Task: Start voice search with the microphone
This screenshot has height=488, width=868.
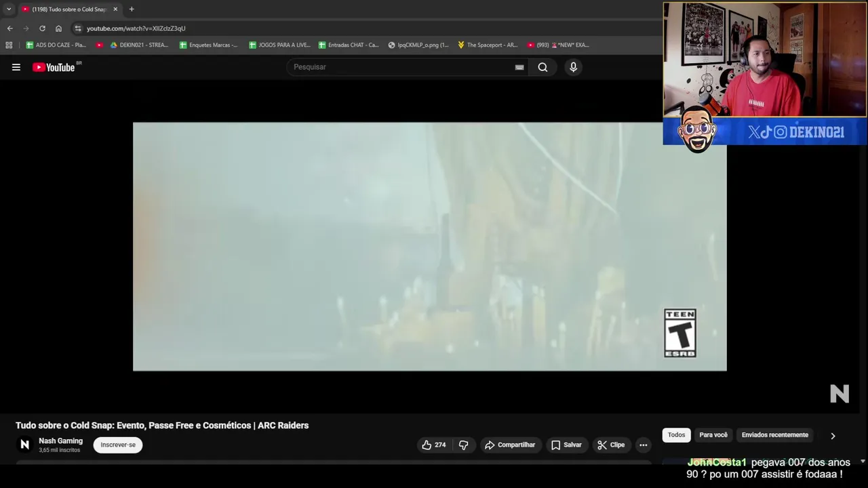Action: click(573, 67)
